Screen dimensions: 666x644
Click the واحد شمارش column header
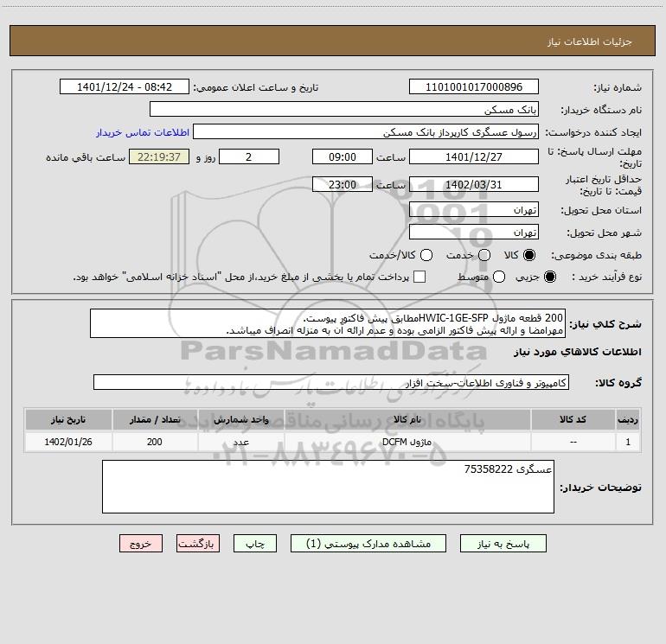pyautogui.click(x=240, y=419)
